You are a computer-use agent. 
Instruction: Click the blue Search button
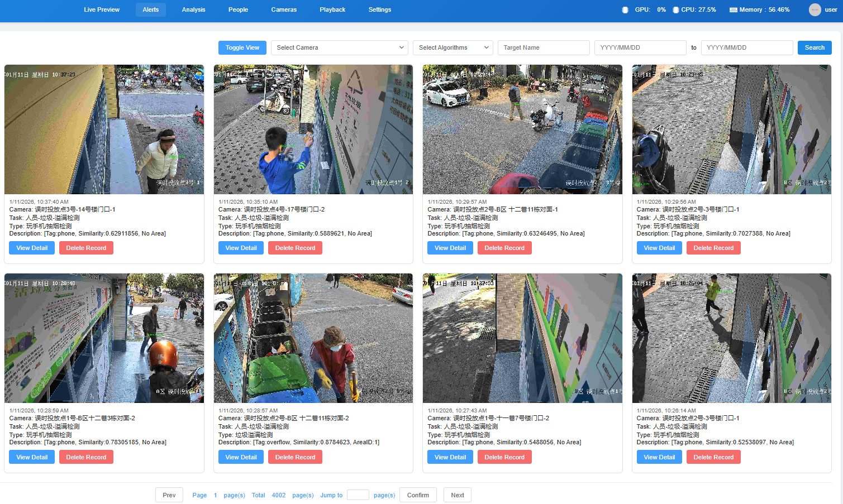click(x=815, y=47)
